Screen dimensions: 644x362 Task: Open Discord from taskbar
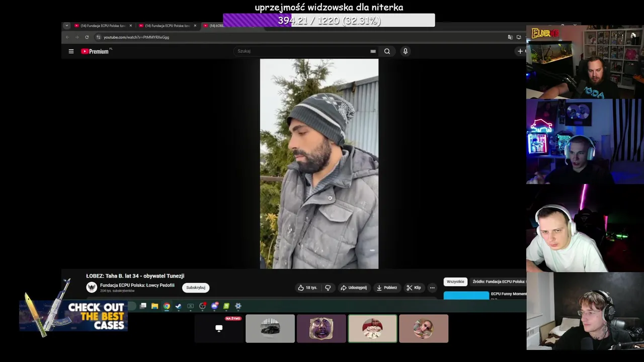pyautogui.click(x=214, y=306)
